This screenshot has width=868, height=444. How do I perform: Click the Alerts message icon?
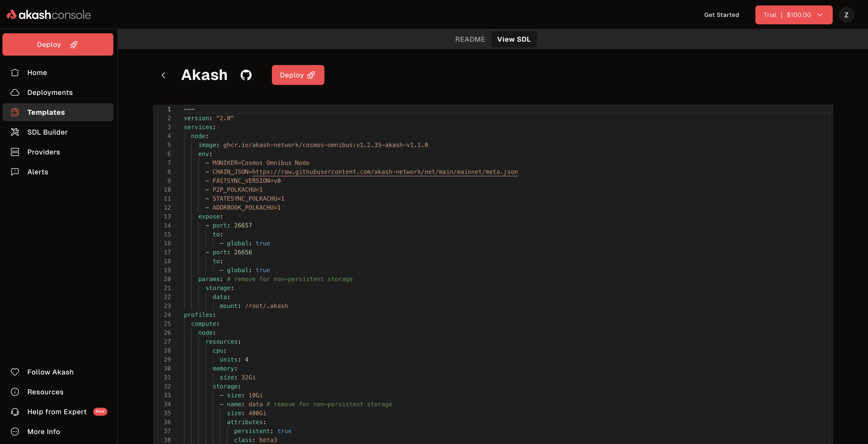15,172
